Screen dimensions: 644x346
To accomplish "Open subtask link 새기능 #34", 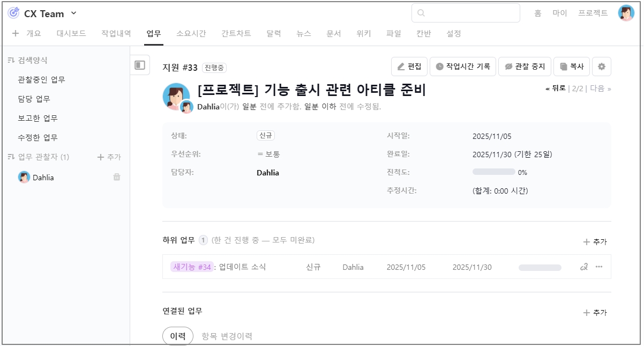I will pyautogui.click(x=192, y=267).
